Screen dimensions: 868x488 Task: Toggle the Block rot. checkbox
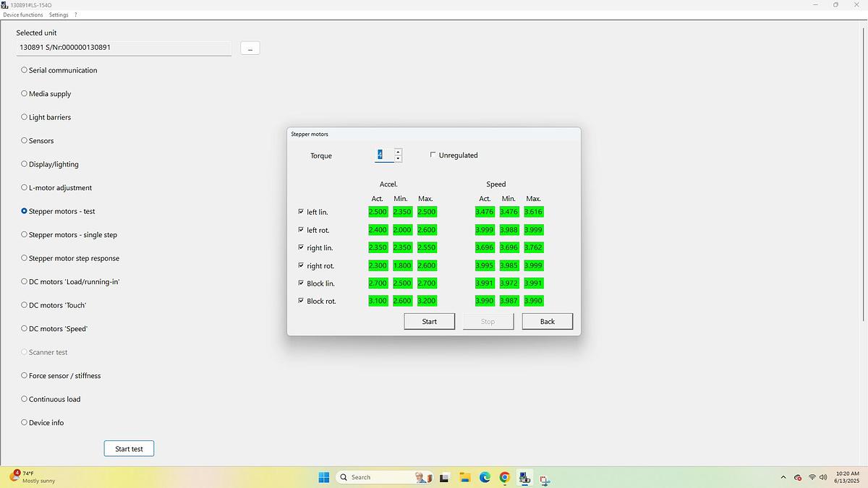[x=301, y=301]
